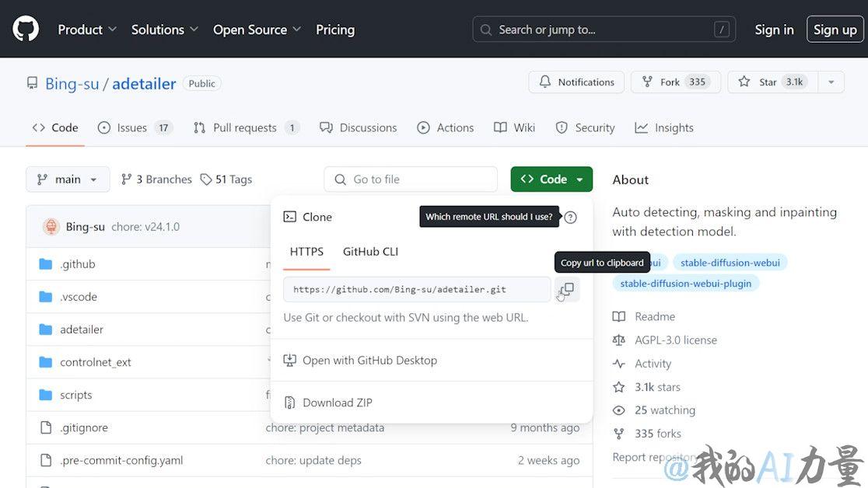868x488 pixels.
Task: Click Download ZIP
Action: pyautogui.click(x=327, y=403)
